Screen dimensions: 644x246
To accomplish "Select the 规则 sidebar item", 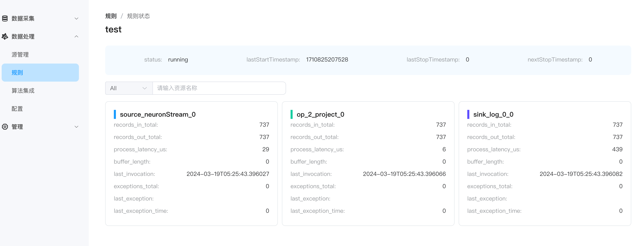I will tap(40, 73).
